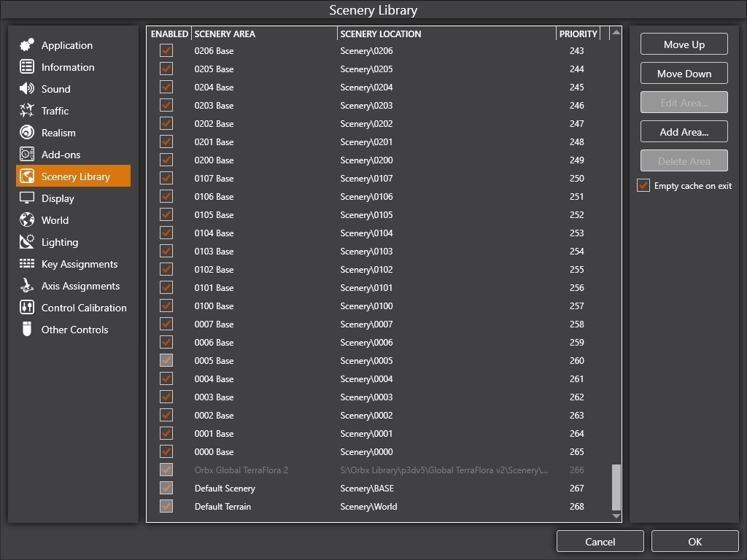
Task: Click the Control Calibration sliders icon
Action: pos(27,308)
